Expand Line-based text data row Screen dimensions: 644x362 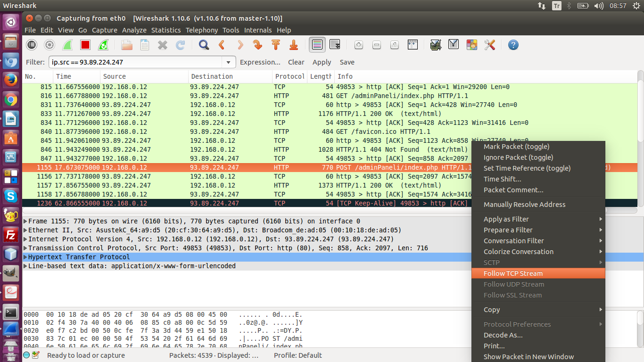click(x=25, y=266)
